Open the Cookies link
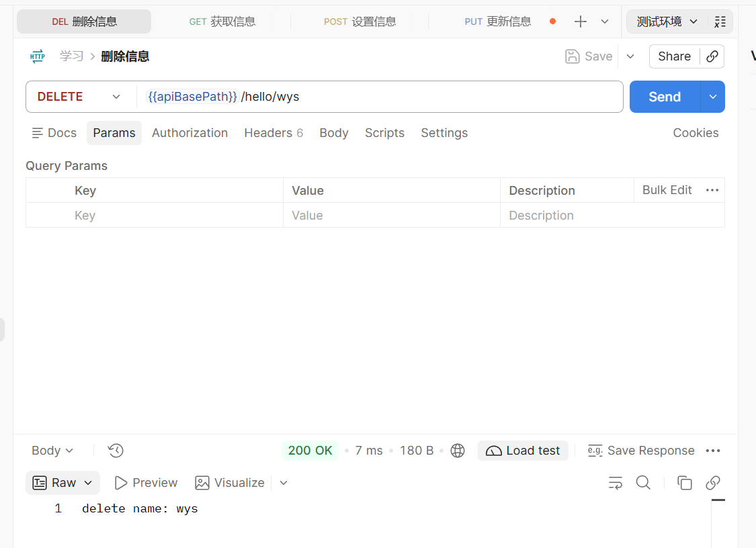The width and height of the screenshot is (756, 548). (x=696, y=133)
